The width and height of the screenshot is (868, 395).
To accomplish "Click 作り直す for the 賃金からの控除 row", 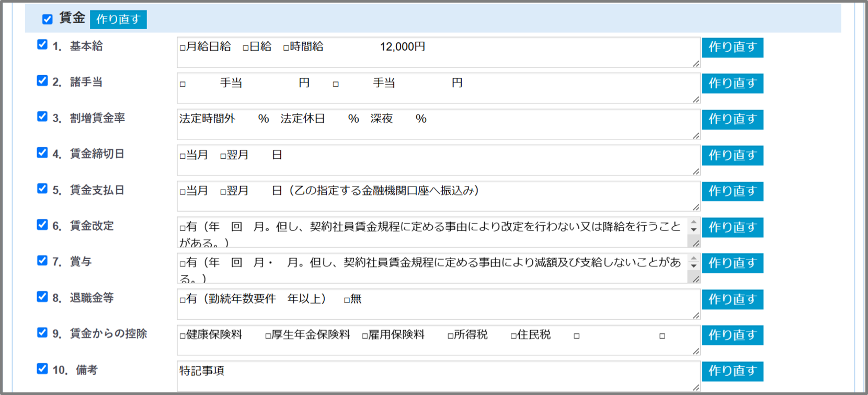I will (x=733, y=335).
